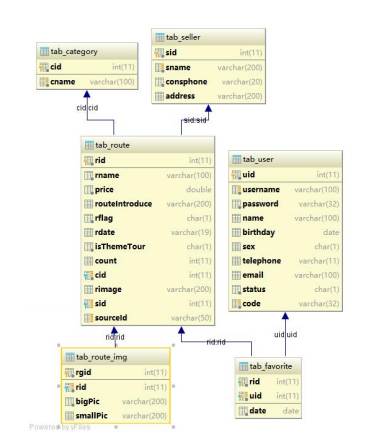Click column icon beside routeIntroduce

pyautogui.click(x=89, y=204)
